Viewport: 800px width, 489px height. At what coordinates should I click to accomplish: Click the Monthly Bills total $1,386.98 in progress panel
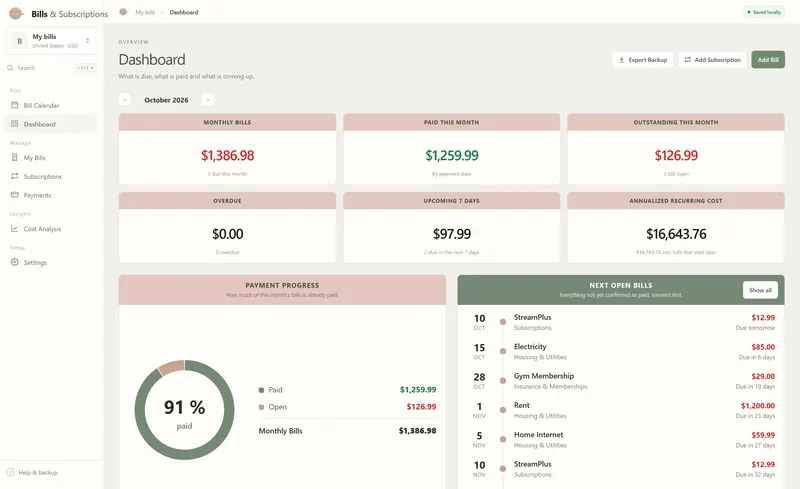[417, 431]
